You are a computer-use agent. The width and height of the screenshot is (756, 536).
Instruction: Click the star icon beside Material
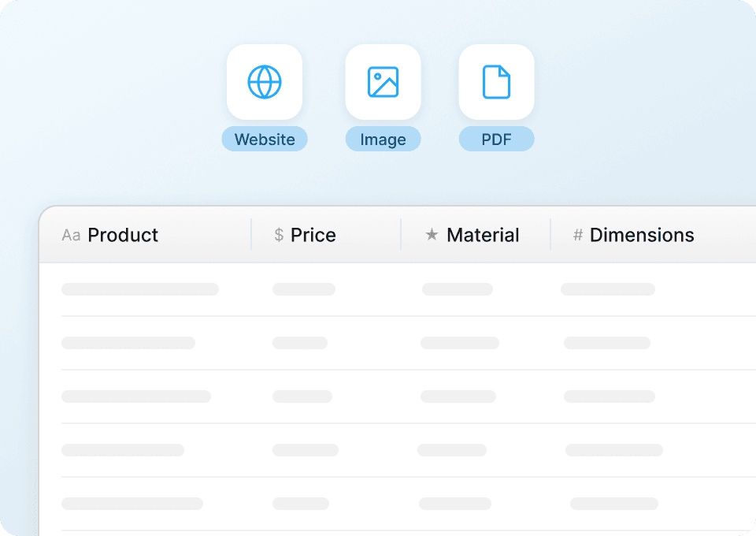432,235
